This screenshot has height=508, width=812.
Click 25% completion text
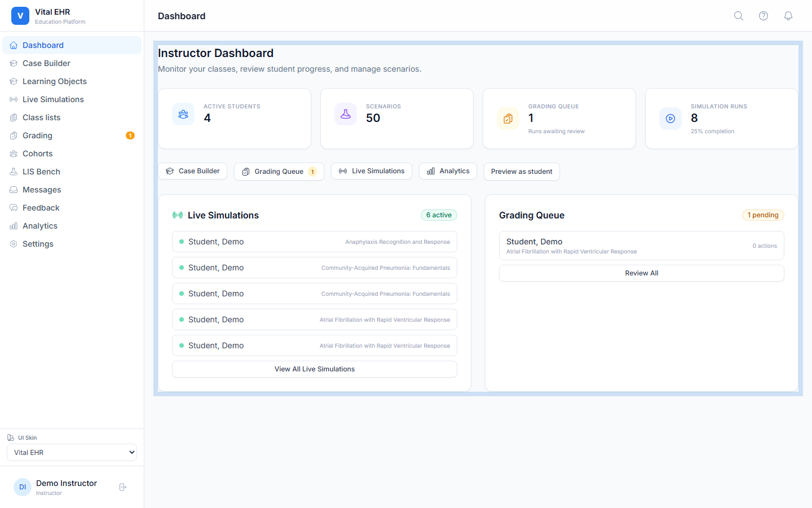click(x=712, y=132)
